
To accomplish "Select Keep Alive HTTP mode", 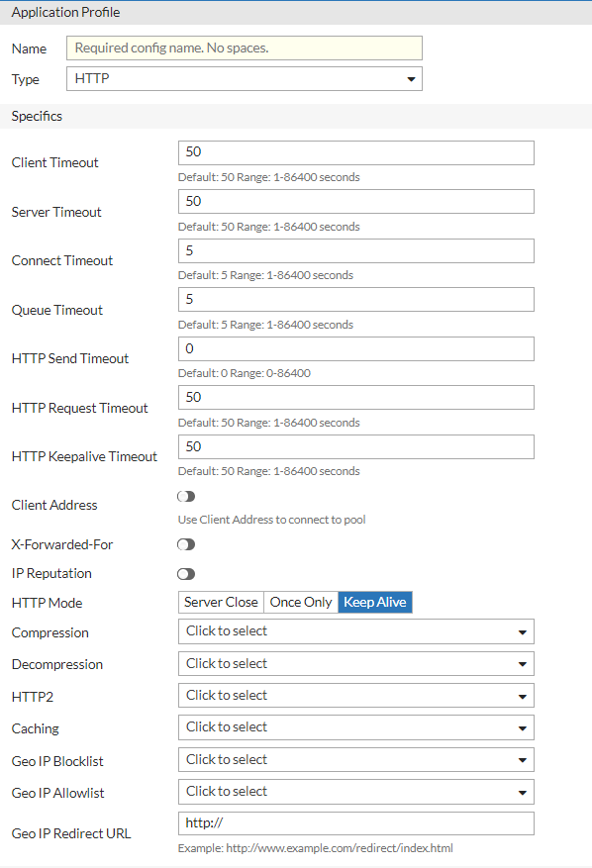I will pyautogui.click(x=374, y=602).
